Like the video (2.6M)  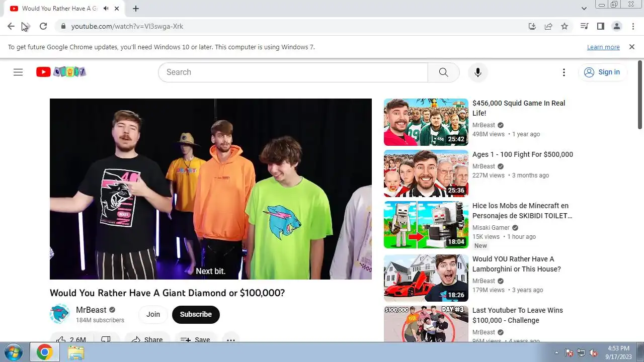tap(71, 339)
